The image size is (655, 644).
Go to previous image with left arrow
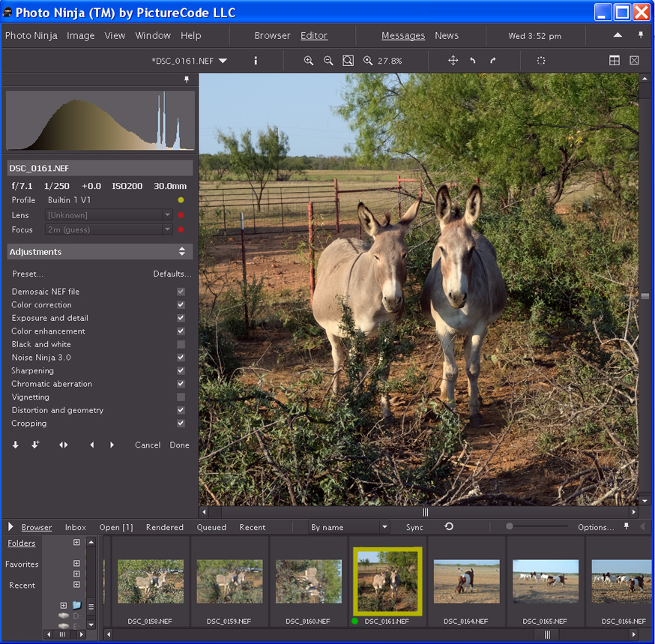[92, 445]
